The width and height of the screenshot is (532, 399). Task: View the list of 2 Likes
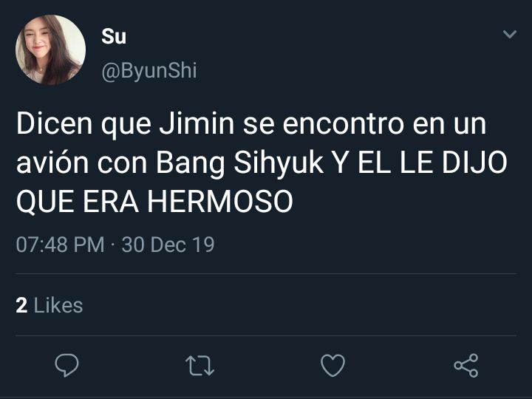[x=50, y=305]
